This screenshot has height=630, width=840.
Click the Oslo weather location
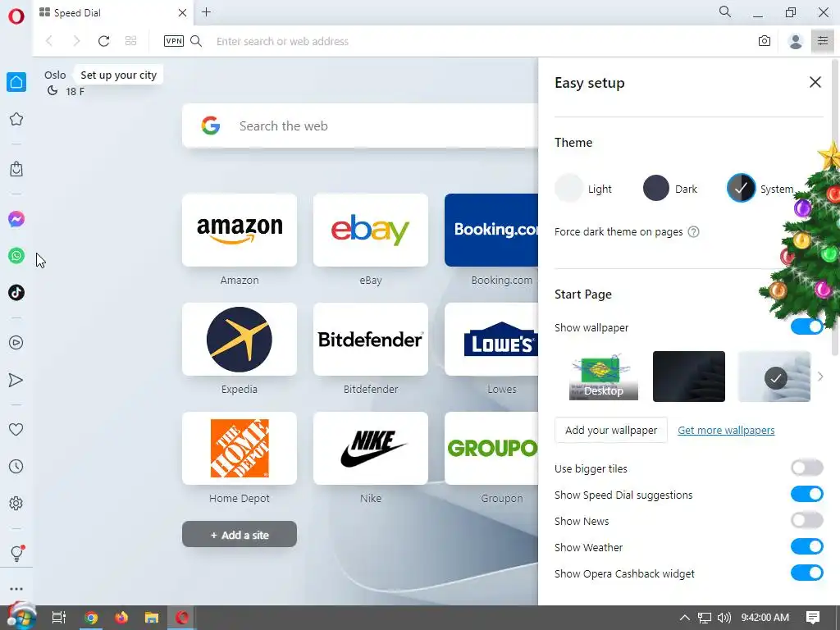(x=55, y=75)
